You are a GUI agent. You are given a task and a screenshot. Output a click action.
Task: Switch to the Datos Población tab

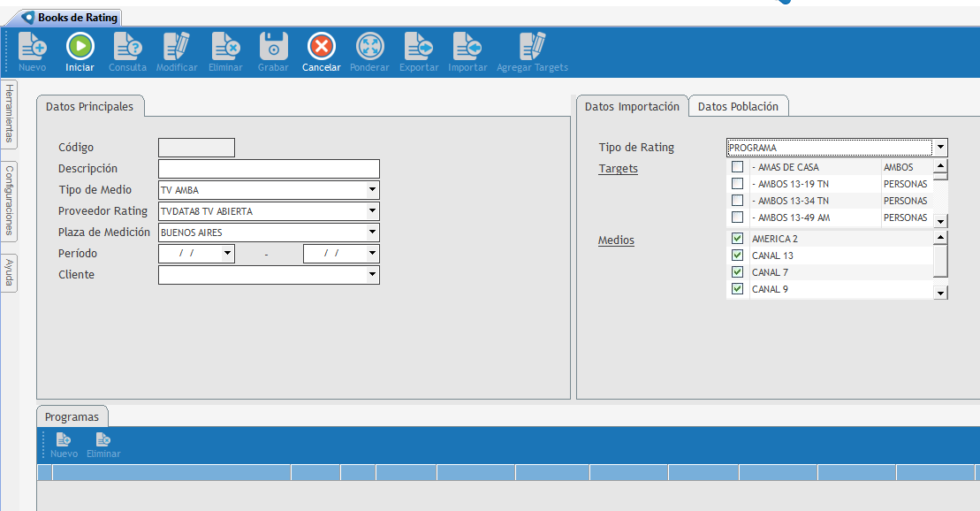point(738,106)
